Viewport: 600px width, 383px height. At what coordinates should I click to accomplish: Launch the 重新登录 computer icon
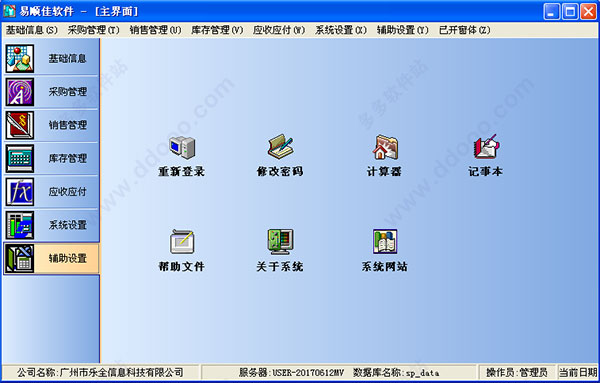182,147
